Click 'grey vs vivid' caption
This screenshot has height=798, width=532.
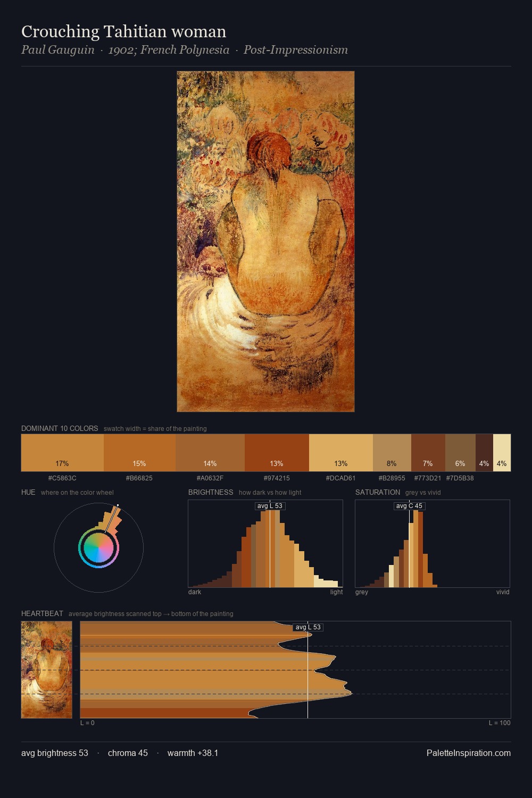pyautogui.click(x=423, y=492)
